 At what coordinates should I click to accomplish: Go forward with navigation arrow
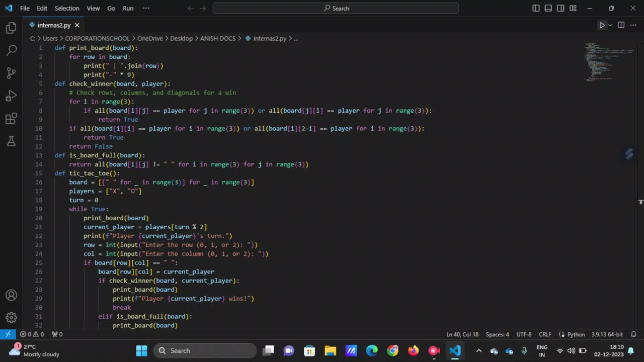click(204, 8)
